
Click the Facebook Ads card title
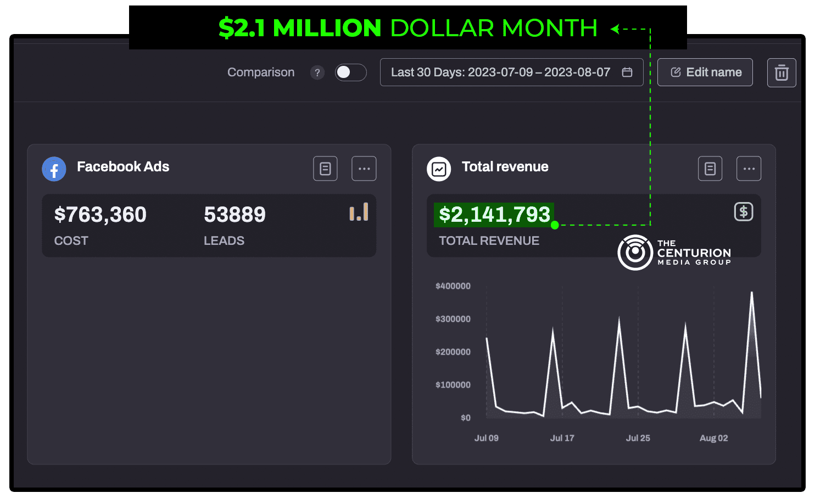pos(123,167)
